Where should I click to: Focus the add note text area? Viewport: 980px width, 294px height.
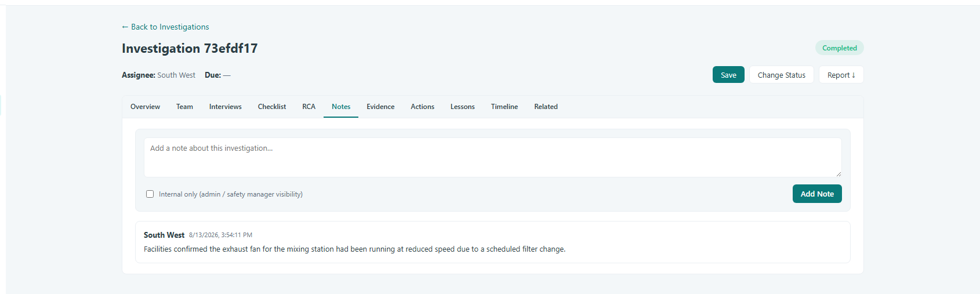[493, 157]
